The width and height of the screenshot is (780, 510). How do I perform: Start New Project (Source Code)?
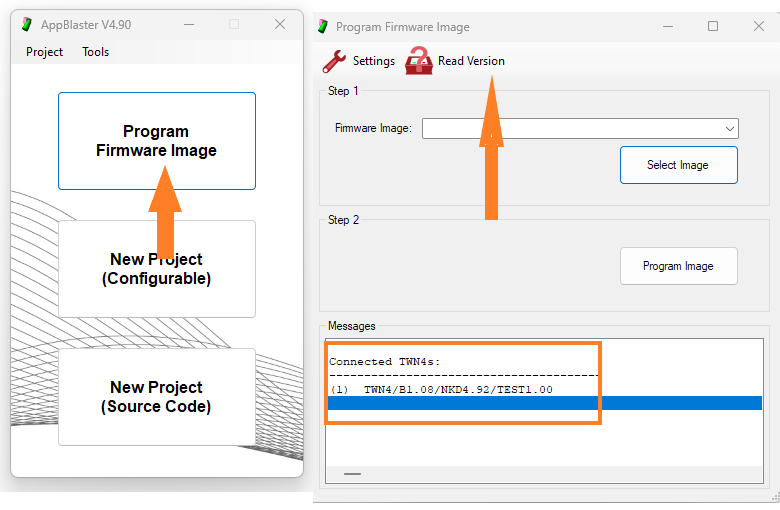pyautogui.click(x=157, y=397)
